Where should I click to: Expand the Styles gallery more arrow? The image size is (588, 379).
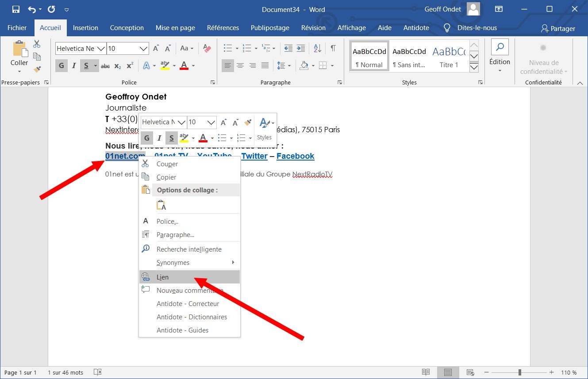tap(474, 67)
